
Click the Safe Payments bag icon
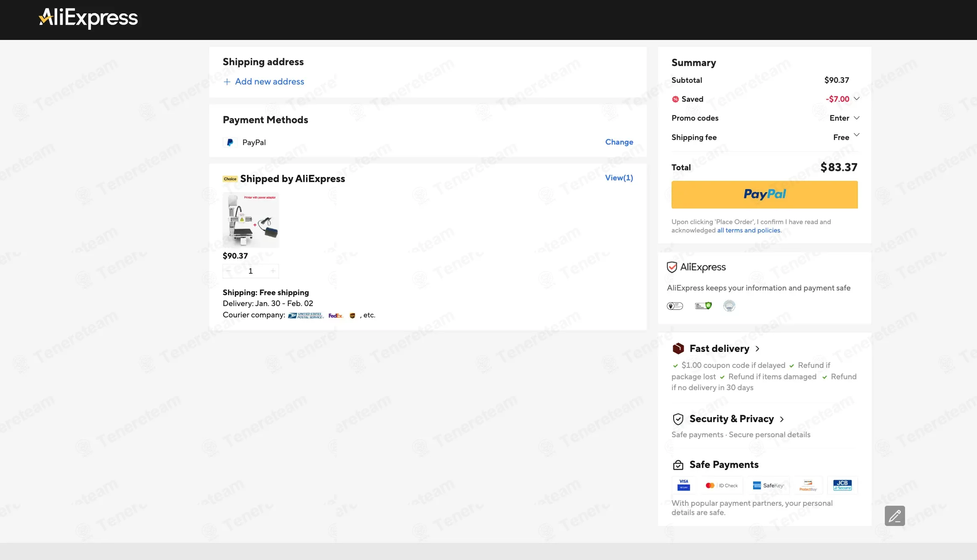678,465
